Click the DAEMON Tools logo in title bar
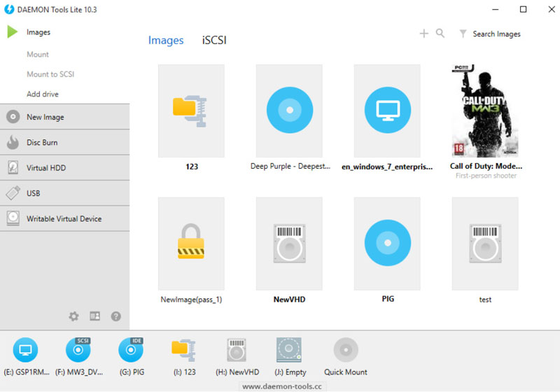The width and height of the screenshot is (560, 392). click(x=9, y=9)
